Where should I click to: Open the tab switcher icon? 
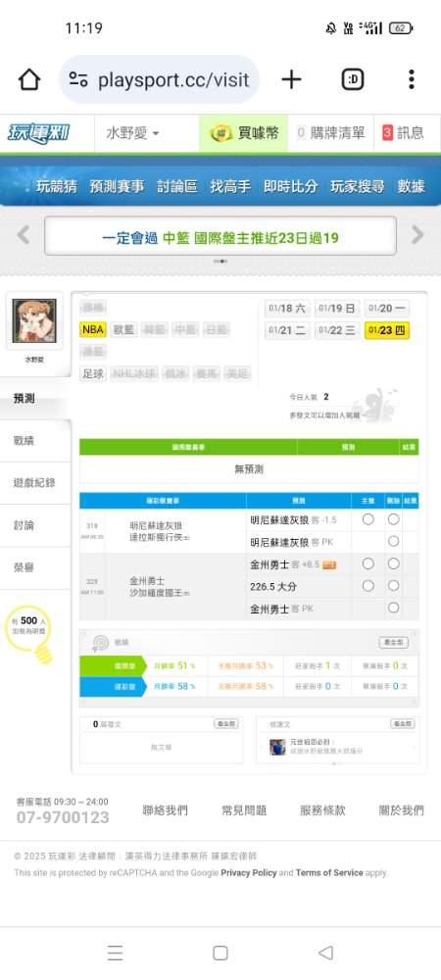353,79
